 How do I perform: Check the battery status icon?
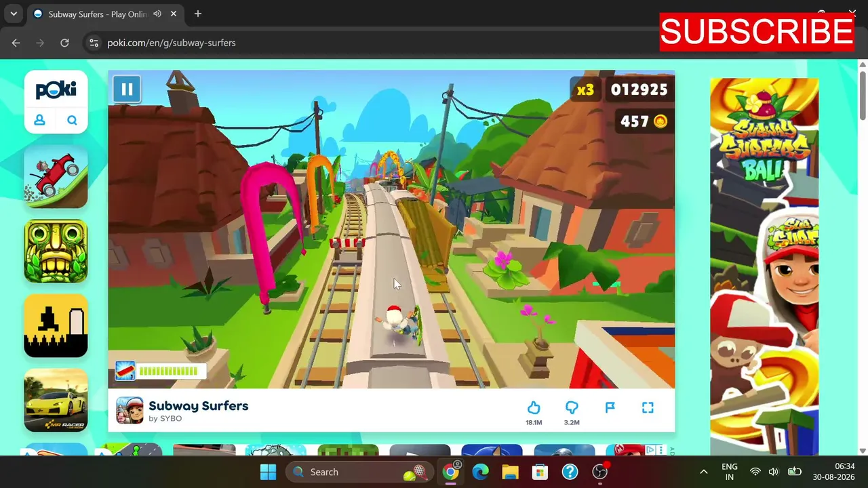pyautogui.click(x=794, y=472)
